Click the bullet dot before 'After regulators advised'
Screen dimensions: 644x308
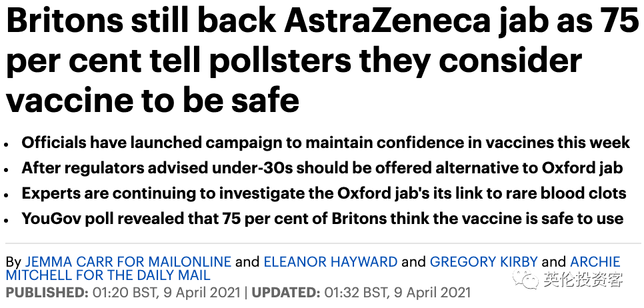point(7,169)
